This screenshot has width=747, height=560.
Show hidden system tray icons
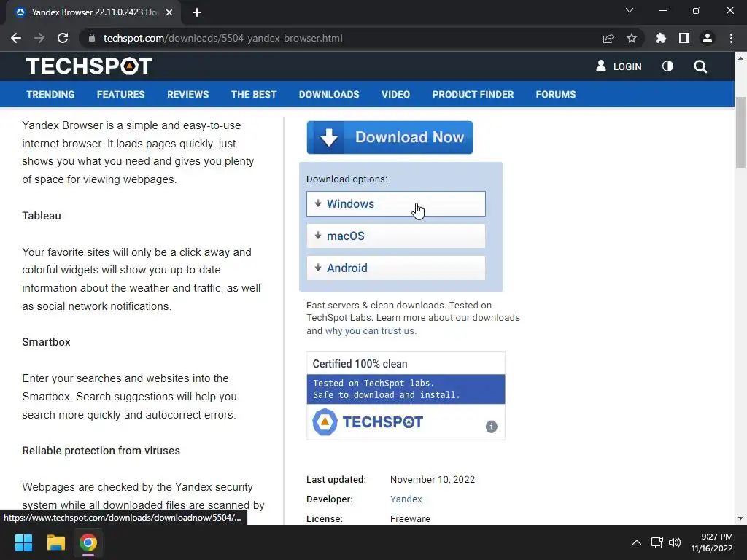(x=636, y=542)
